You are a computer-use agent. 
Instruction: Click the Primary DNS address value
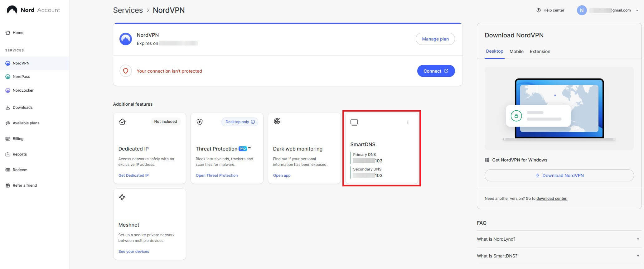[367, 161]
